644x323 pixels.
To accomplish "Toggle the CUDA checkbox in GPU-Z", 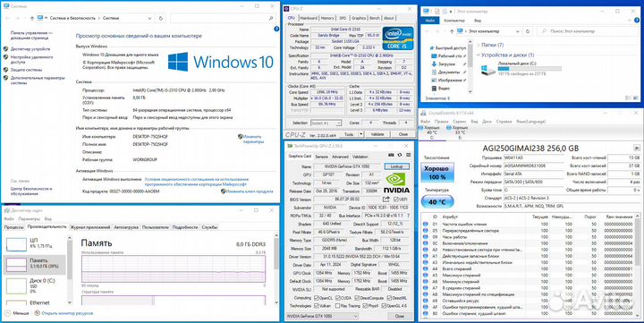I will pos(338,298).
